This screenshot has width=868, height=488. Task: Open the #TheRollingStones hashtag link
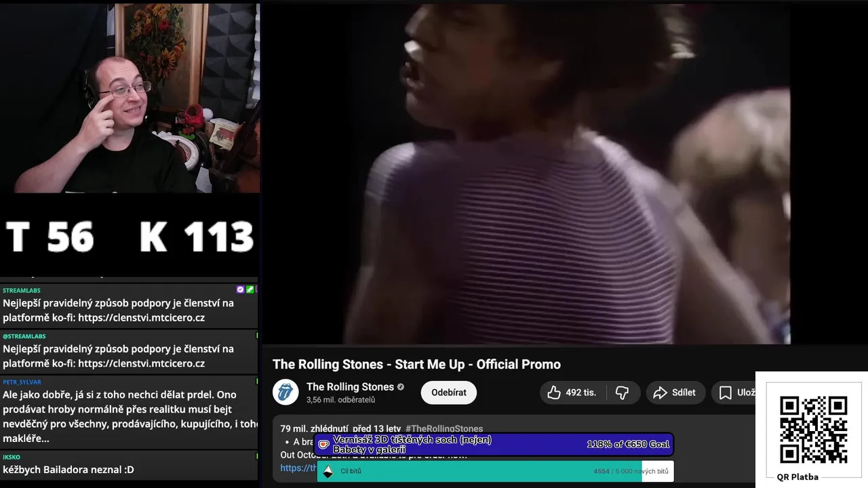click(x=444, y=428)
